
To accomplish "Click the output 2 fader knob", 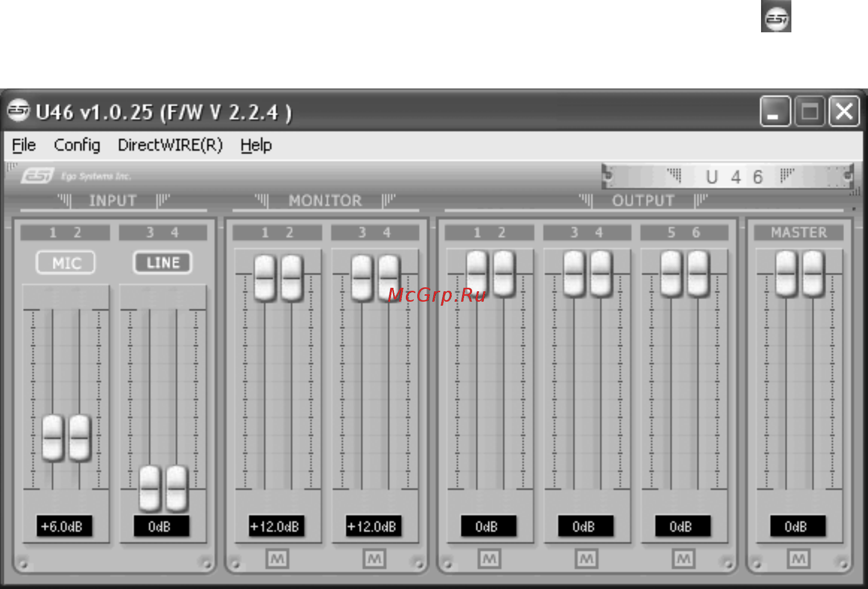I will click(503, 274).
